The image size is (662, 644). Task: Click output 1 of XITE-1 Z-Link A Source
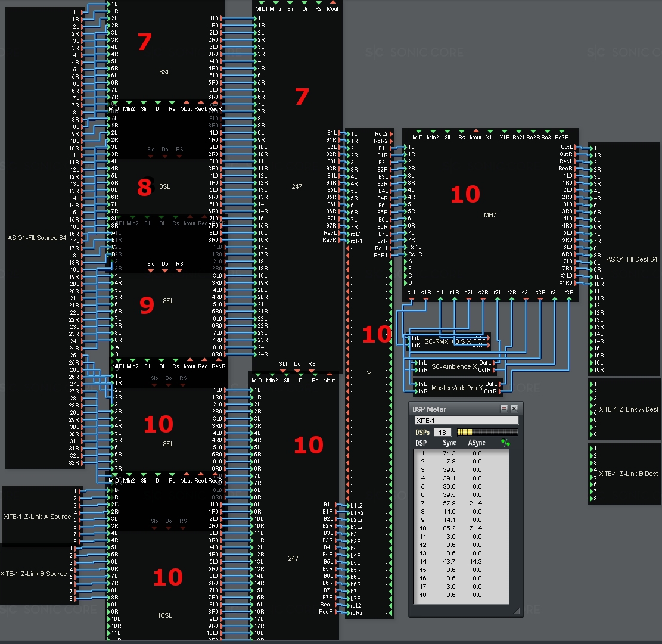(80, 491)
